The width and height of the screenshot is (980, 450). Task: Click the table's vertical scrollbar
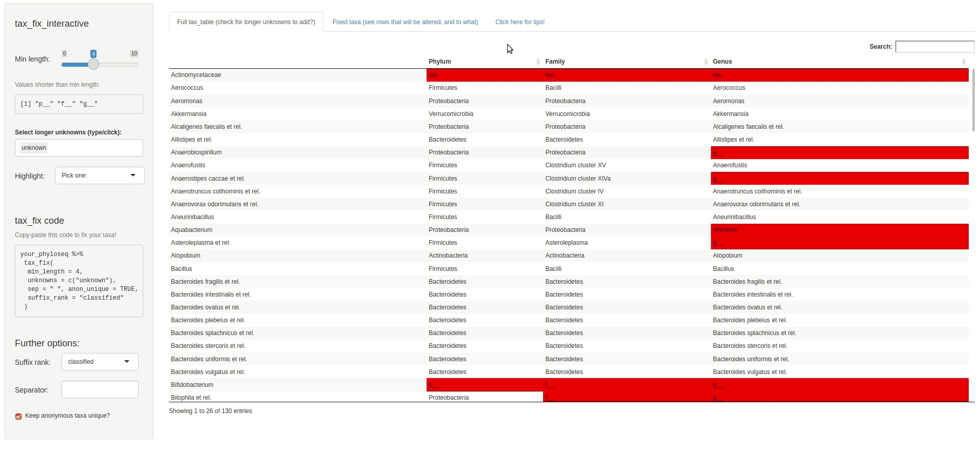pyautogui.click(x=973, y=100)
